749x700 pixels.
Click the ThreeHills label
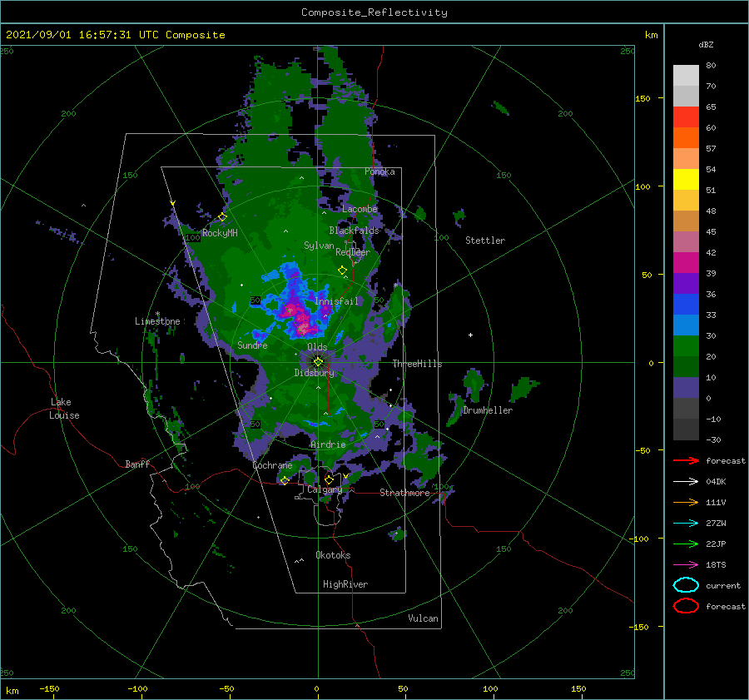coord(417,364)
